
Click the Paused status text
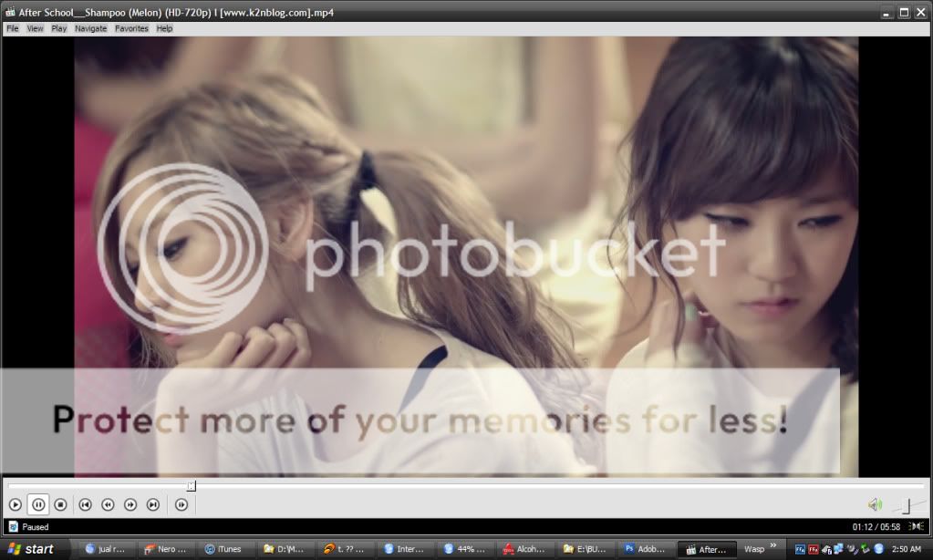point(35,526)
